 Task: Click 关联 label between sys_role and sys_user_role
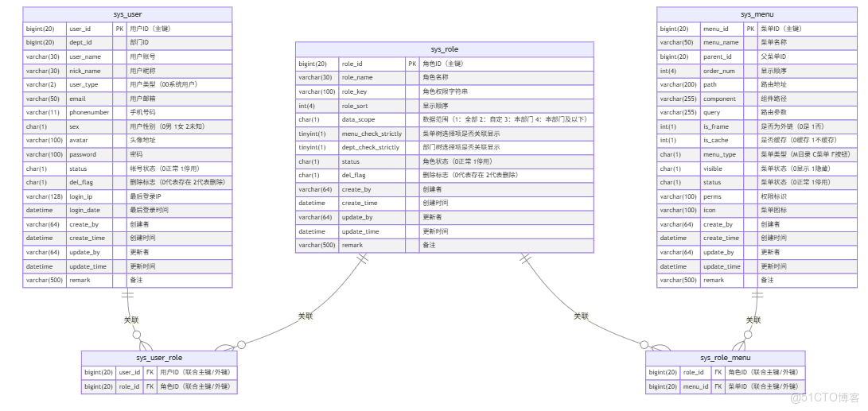click(x=306, y=316)
